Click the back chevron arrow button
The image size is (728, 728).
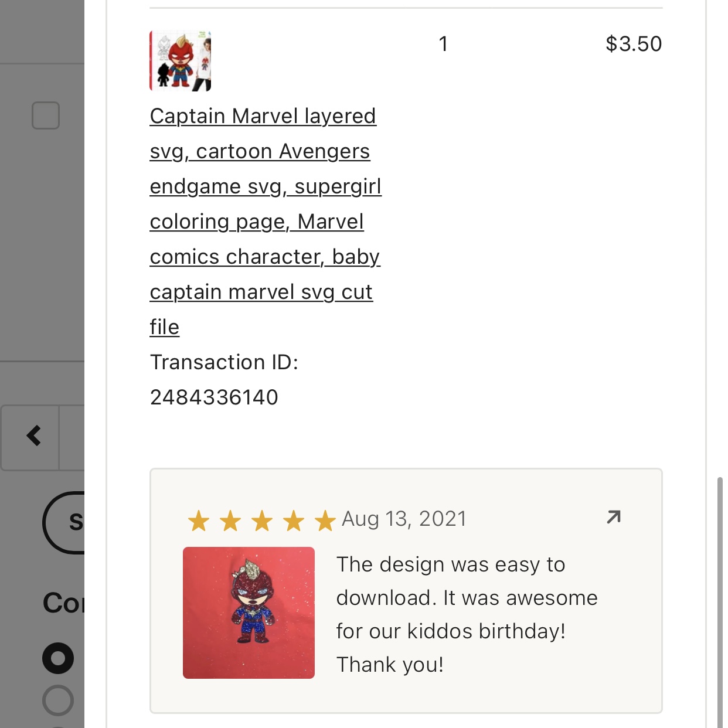[x=33, y=436]
